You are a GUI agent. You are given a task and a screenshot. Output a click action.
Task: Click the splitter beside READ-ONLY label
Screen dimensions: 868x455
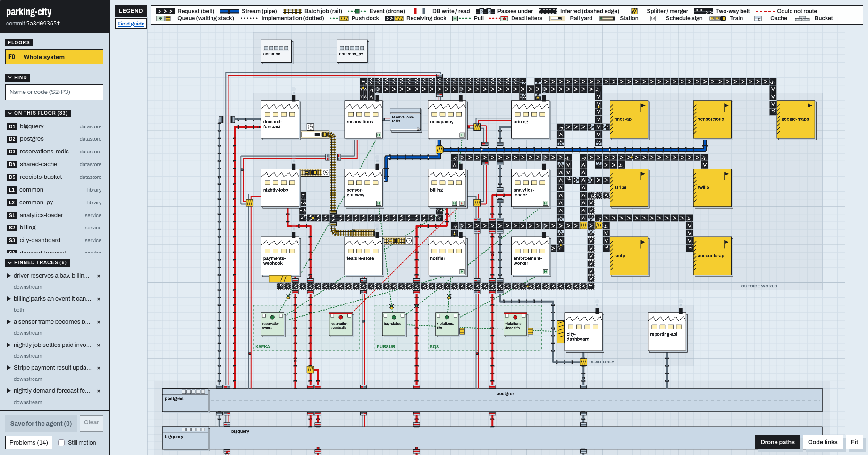click(583, 362)
